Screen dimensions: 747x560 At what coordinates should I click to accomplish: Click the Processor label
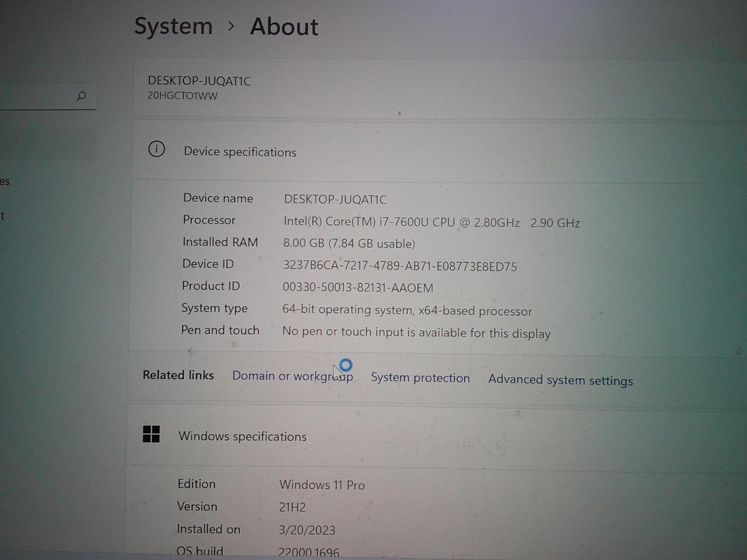[x=209, y=220]
